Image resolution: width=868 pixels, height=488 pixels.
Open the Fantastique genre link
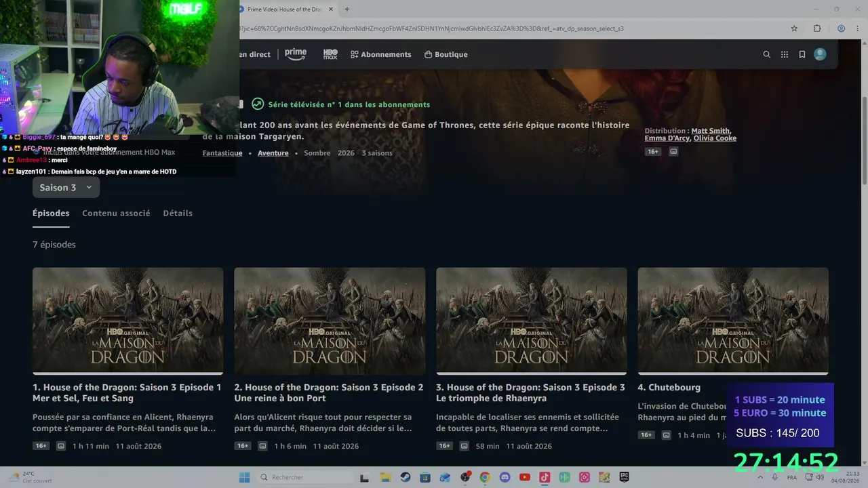pos(222,153)
